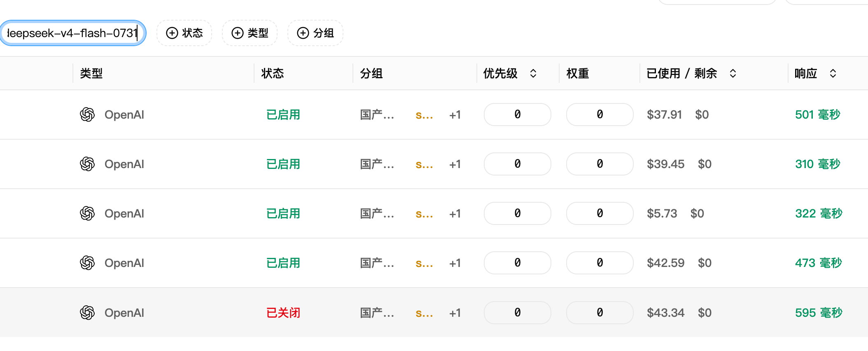This screenshot has height=351, width=868.
Task: Click the OpenAI logo in the $42.59 row
Action: pyautogui.click(x=87, y=263)
